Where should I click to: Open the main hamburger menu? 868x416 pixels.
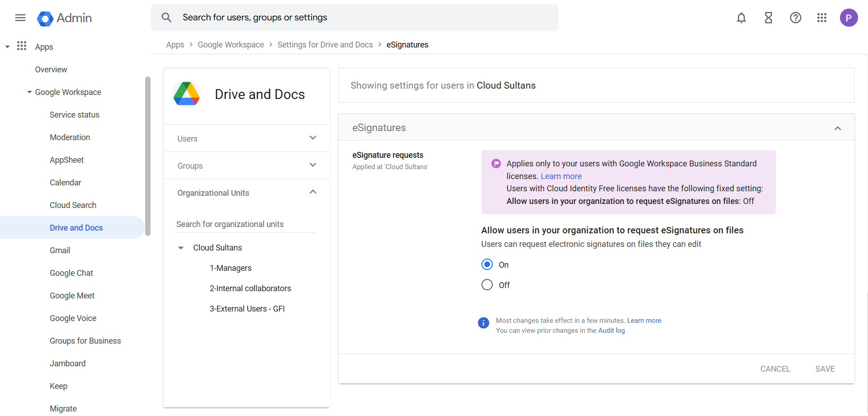[20, 18]
